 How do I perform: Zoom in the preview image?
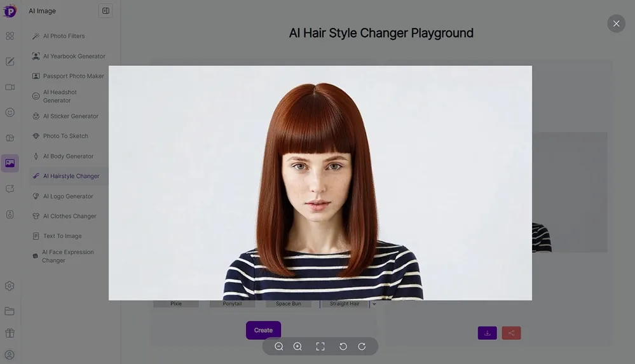tap(297, 346)
